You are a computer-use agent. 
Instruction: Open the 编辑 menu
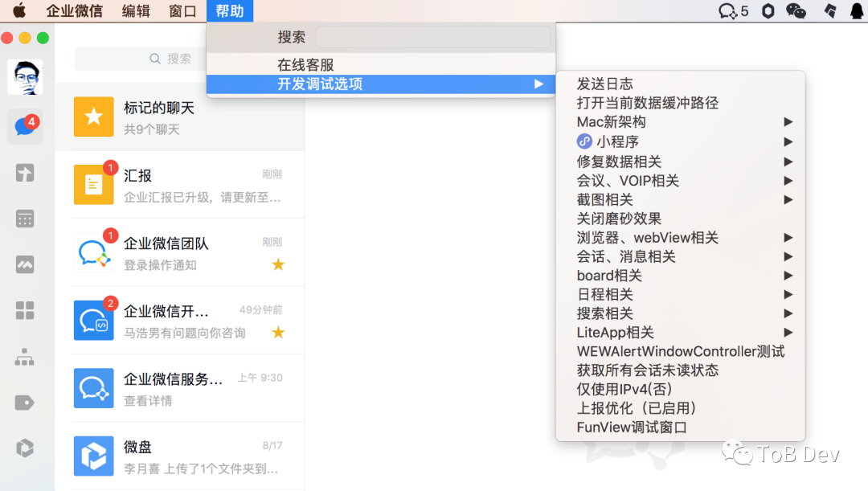136,10
